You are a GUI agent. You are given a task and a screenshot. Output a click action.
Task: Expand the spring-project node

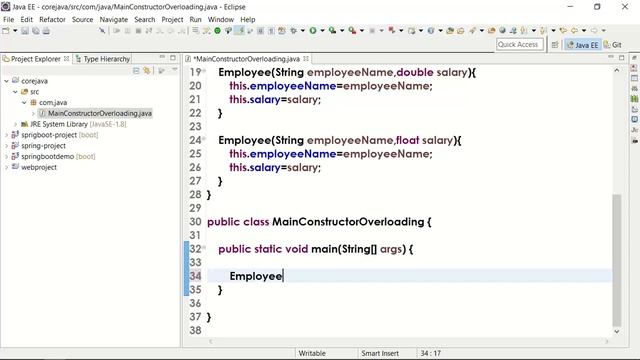click(6, 145)
